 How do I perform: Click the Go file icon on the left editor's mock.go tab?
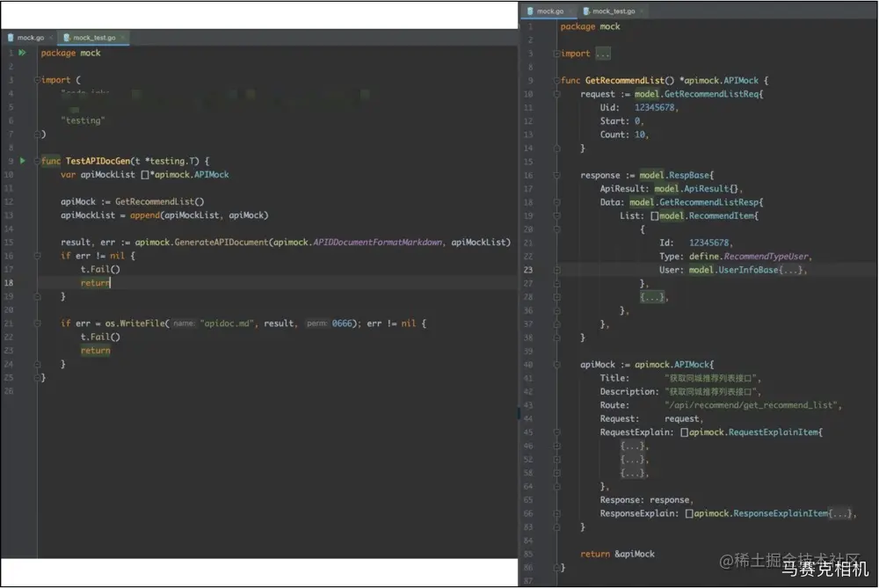click(x=11, y=38)
